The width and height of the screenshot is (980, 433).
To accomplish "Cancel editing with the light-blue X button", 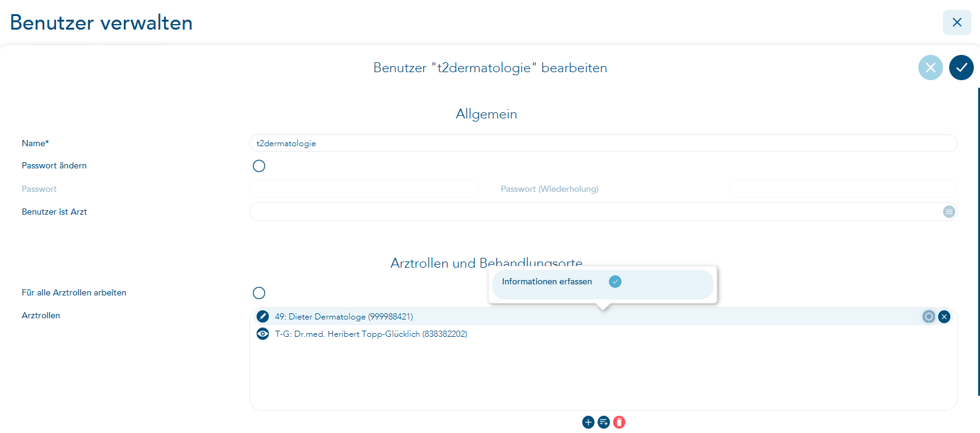I will [x=930, y=68].
